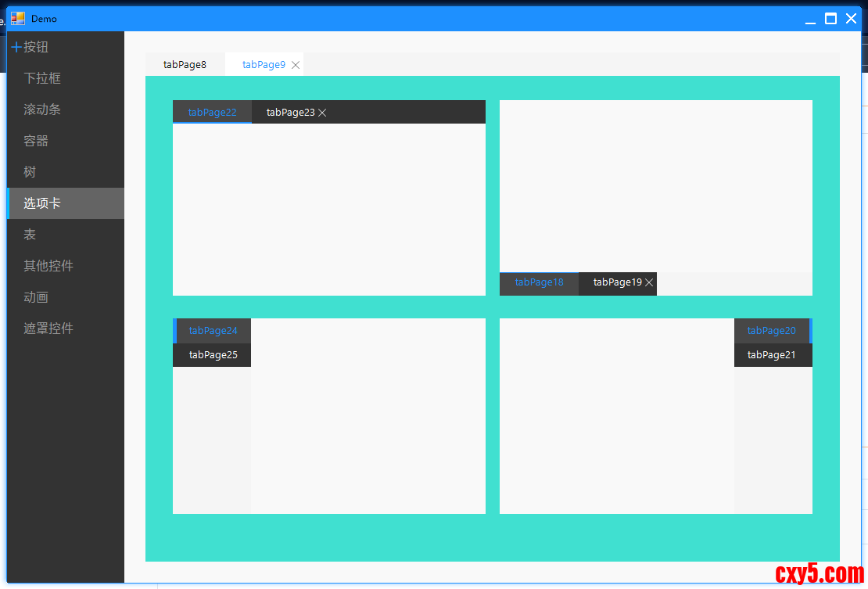Activate the tabPage22 tab
Screen dimensions: 868x589
pyautogui.click(x=212, y=112)
